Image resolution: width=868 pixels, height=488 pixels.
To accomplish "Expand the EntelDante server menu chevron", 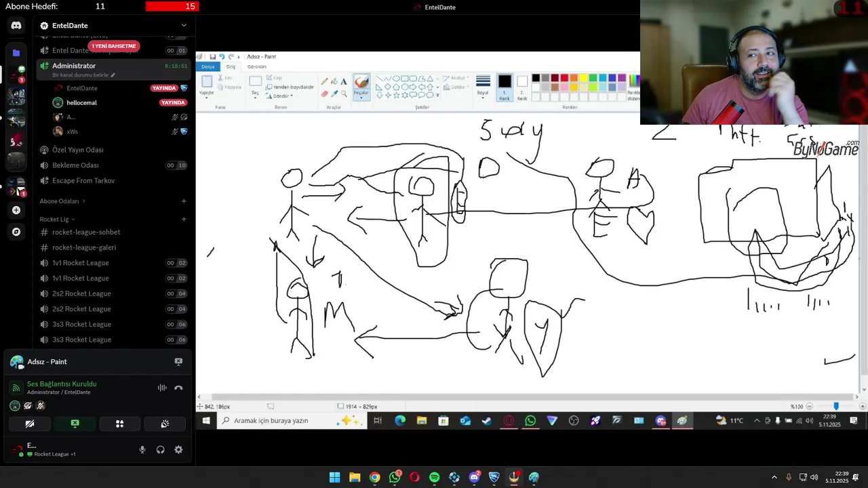I will (183, 26).
